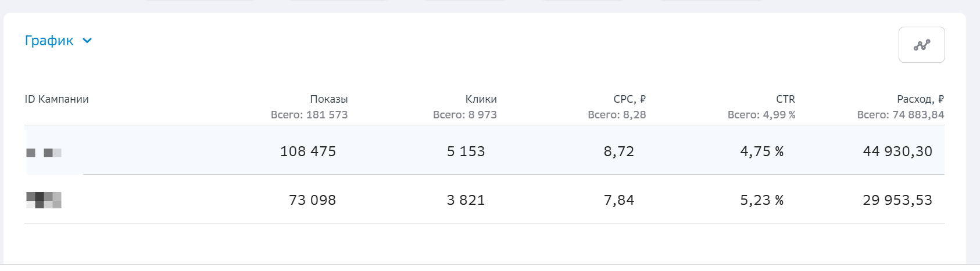This screenshot has width=980, height=271.
Task: Sort by CTR column header
Action: [785, 99]
